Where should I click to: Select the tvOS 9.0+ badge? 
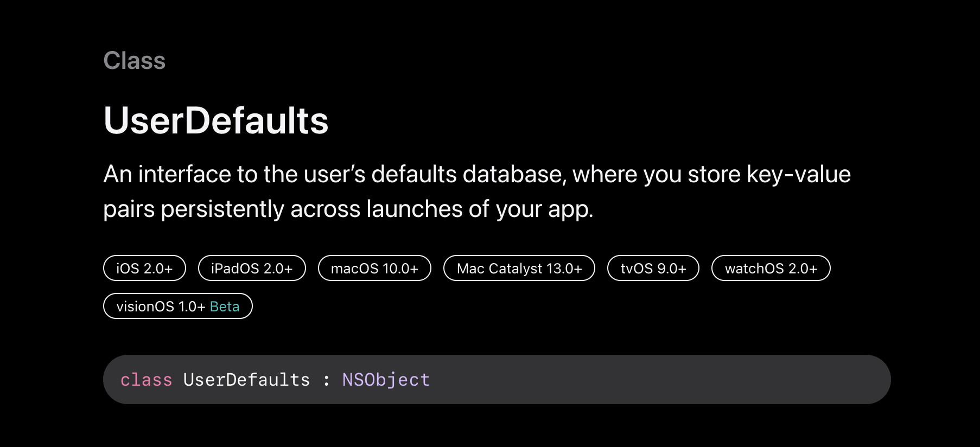coord(653,268)
